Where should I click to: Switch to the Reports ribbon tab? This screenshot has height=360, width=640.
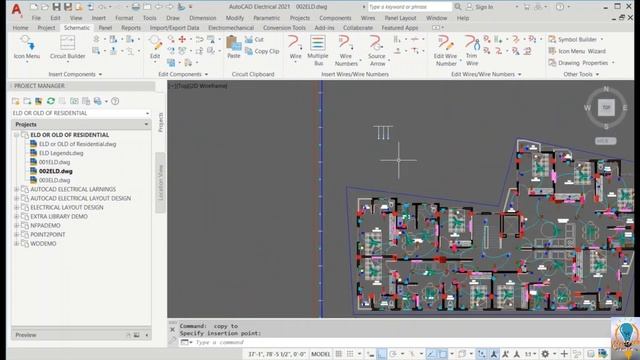(x=131, y=28)
